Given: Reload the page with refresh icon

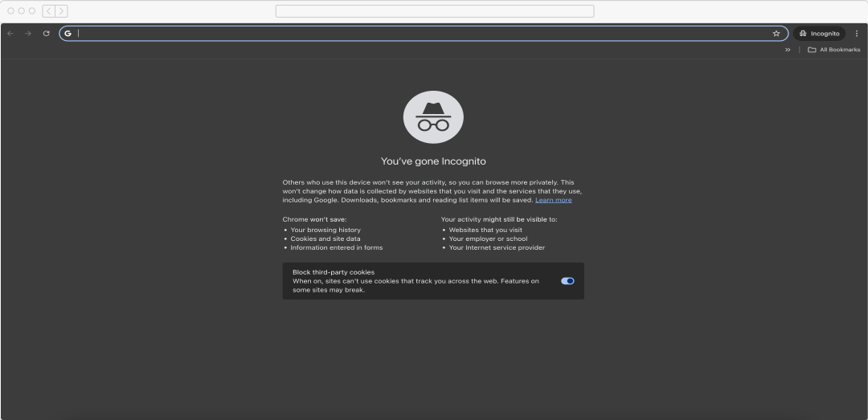Looking at the screenshot, I should point(47,33).
